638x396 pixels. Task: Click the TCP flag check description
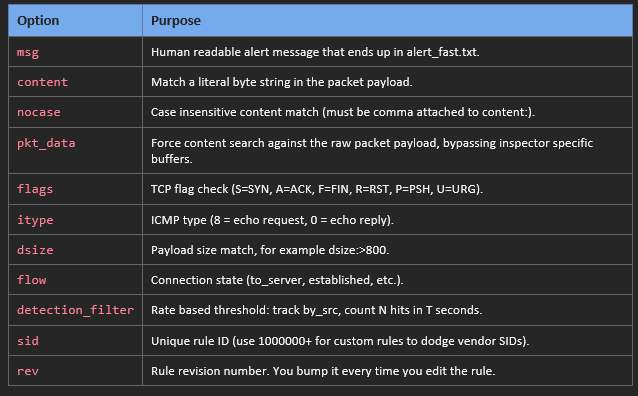click(317, 189)
